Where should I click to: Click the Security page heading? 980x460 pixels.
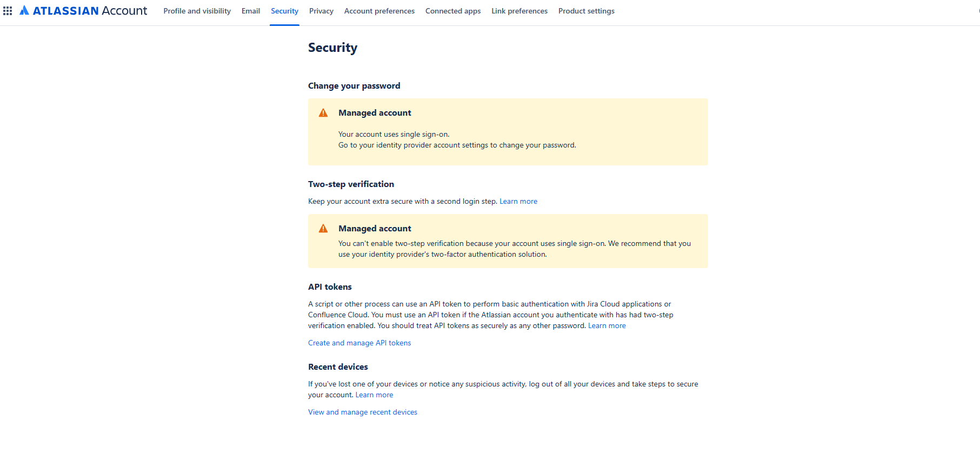(332, 48)
